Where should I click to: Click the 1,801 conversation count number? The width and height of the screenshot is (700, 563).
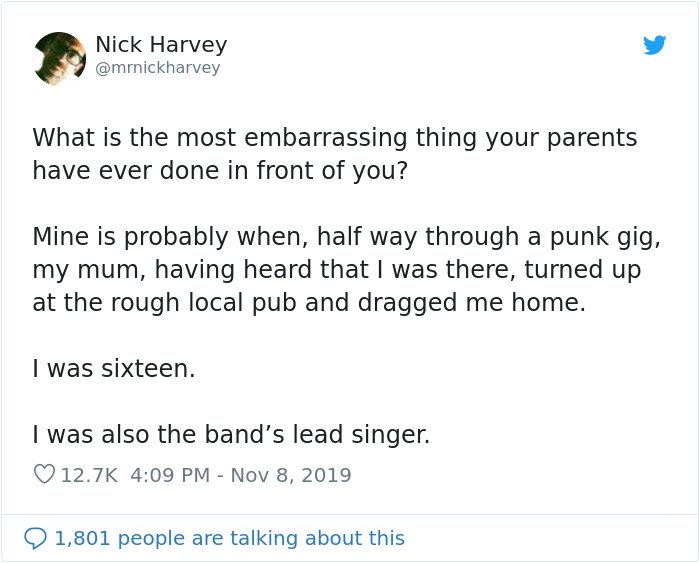click(x=83, y=538)
